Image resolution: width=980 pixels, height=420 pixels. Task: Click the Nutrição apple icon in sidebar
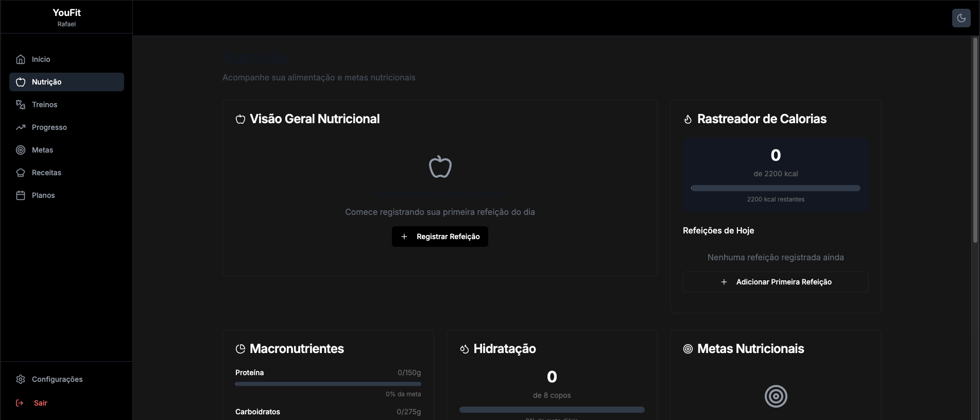(21, 82)
